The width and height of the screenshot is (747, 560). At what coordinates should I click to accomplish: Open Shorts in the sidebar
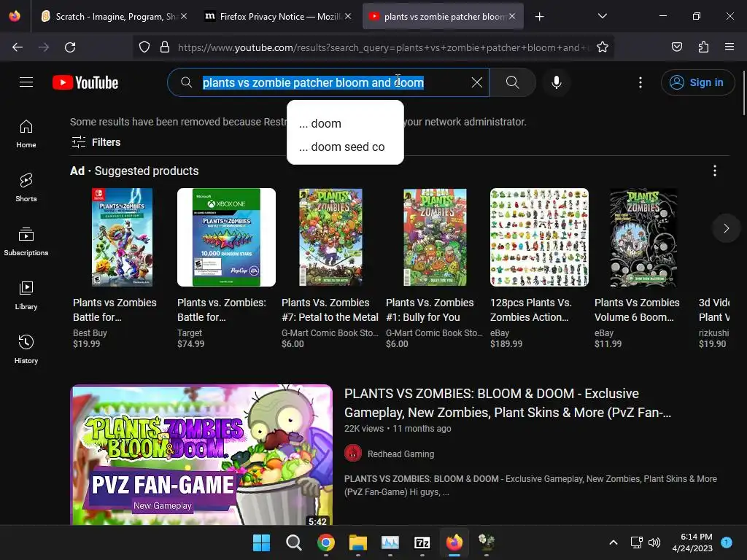(x=26, y=187)
